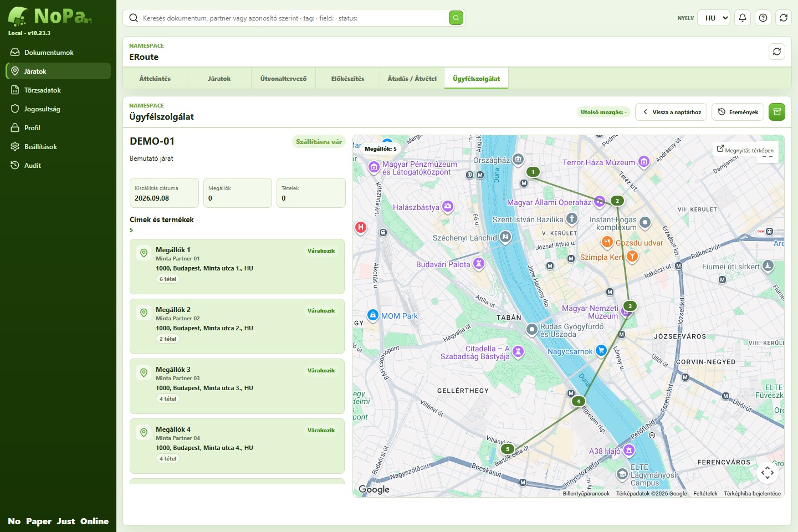Refresh the ERoute namespace panel
The height and width of the screenshot is (532, 798).
[777, 52]
